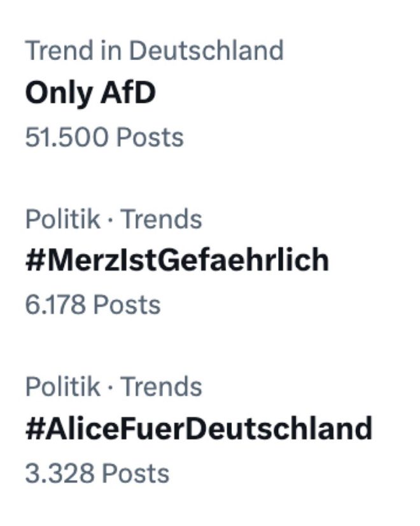The image size is (420, 526).
Task: Select the #MerzIstGefaehrlich hashtag trend
Action: tap(178, 260)
